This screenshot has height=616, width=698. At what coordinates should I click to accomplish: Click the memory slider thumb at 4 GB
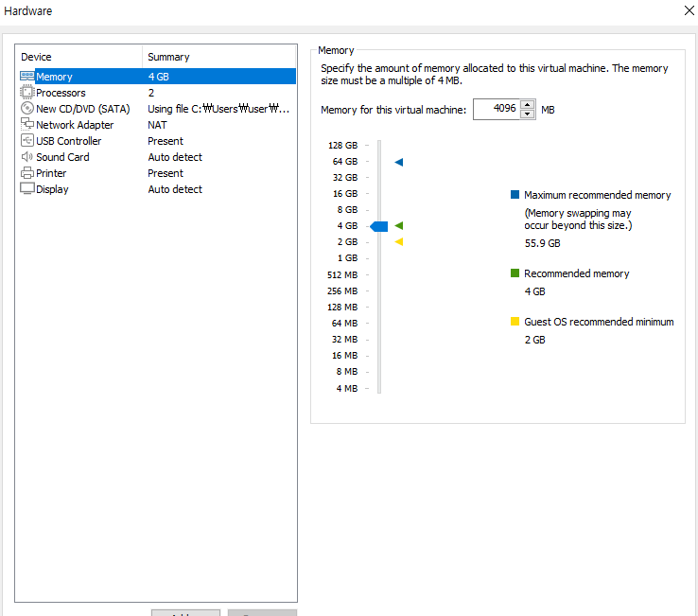pyautogui.click(x=379, y=226)
